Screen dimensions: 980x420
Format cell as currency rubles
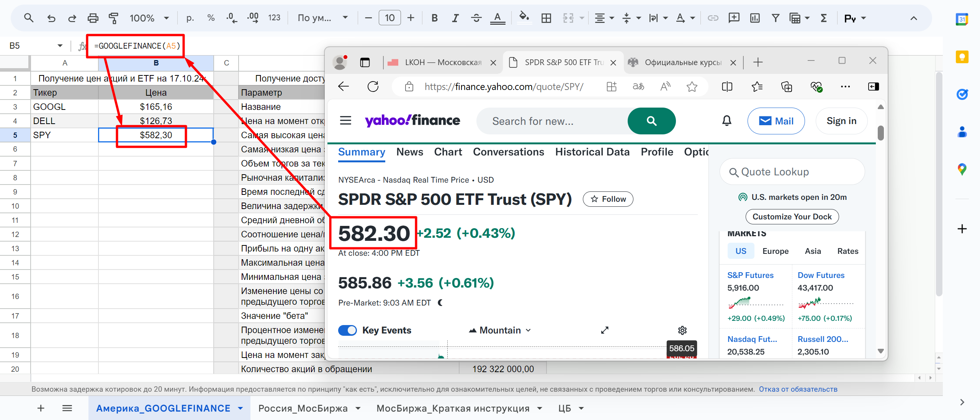click(x=190, y=18)
